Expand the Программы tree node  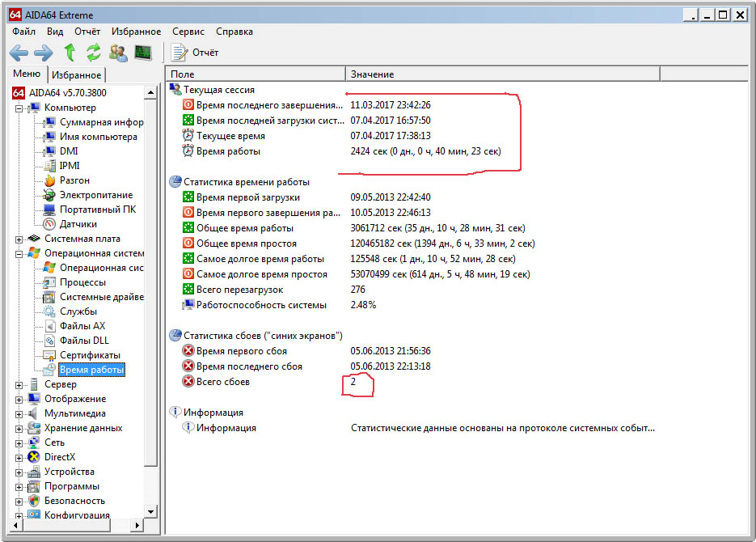(x=19, y=486)
